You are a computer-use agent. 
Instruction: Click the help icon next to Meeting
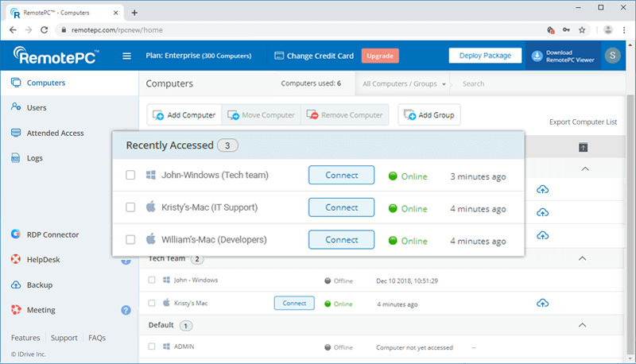click(x=126, y=310)
